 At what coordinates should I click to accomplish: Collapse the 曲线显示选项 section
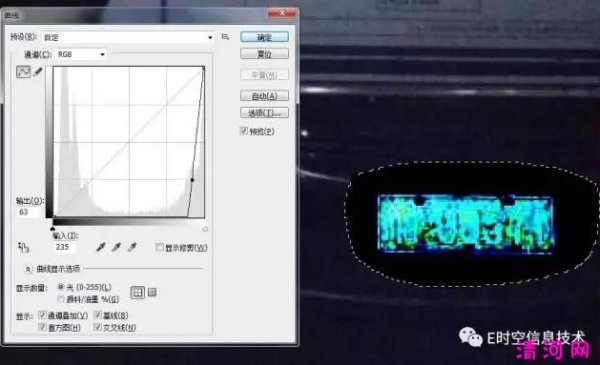28,269
